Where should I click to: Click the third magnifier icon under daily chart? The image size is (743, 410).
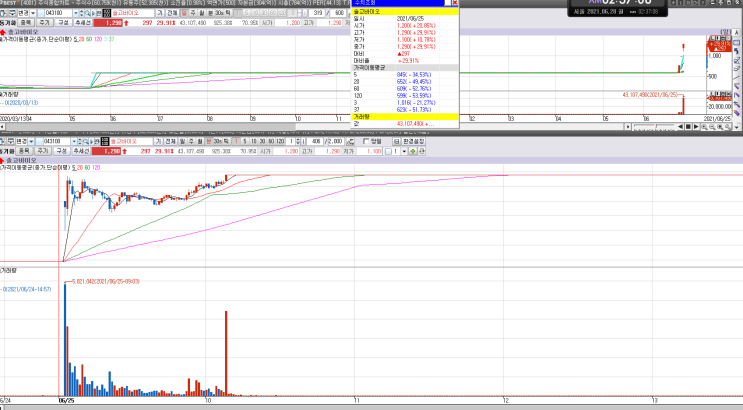coord(720,127)
